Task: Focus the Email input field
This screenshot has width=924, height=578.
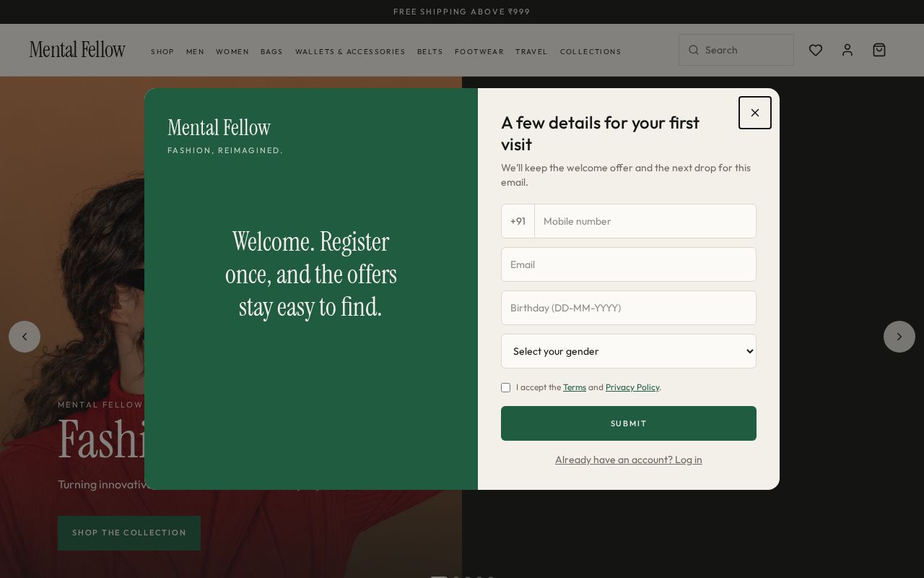Action: coord(629,264)
